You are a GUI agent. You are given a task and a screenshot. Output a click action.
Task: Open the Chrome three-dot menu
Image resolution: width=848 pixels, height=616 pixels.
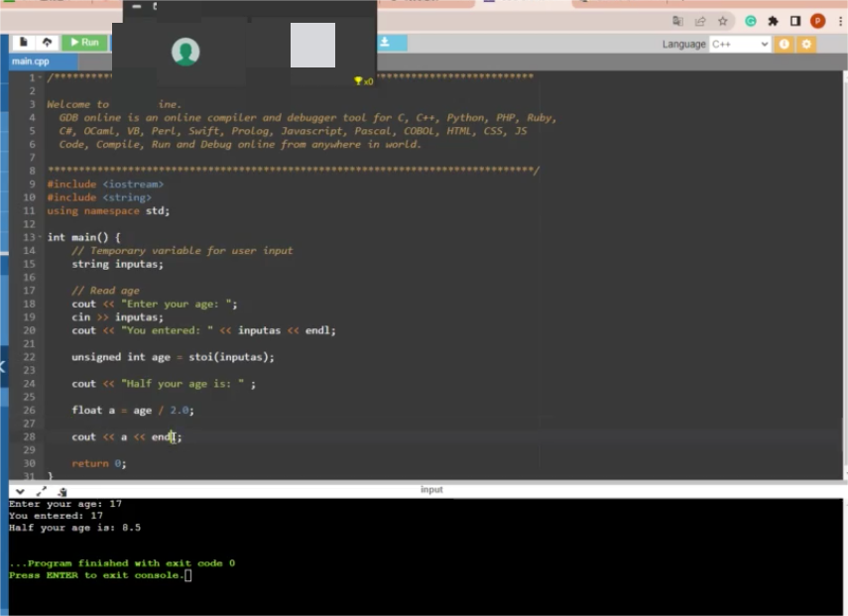click(839, 21)
